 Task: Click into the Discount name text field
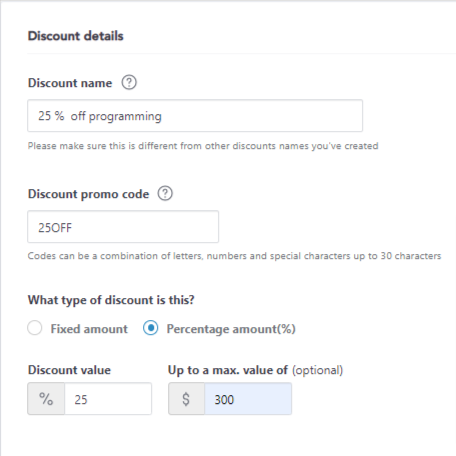(195, 116)
